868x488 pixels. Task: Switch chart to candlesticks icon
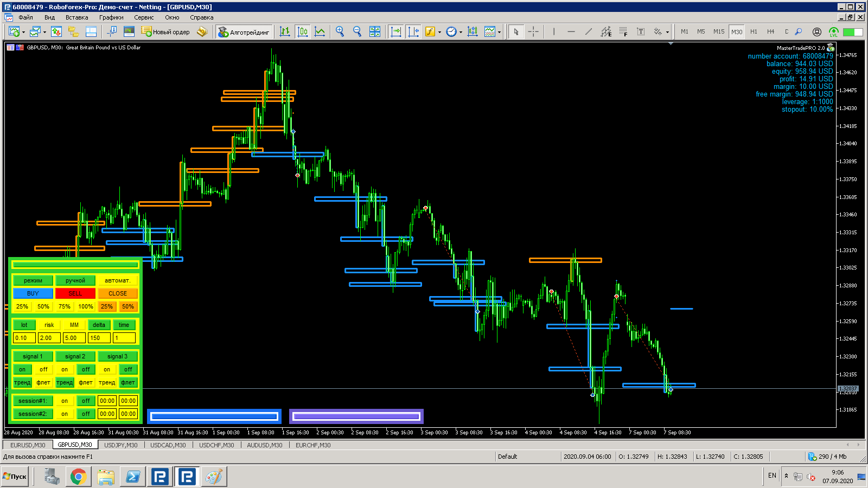(x=303, y=32)
